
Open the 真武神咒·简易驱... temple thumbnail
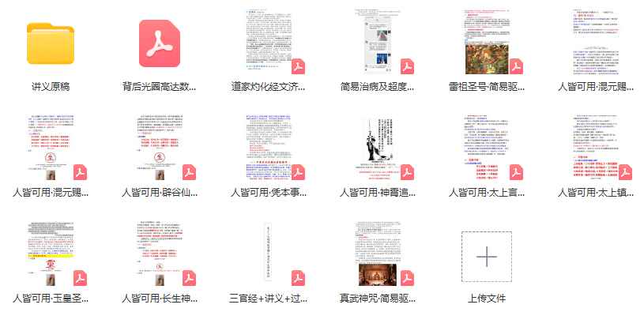coord(378,254)
